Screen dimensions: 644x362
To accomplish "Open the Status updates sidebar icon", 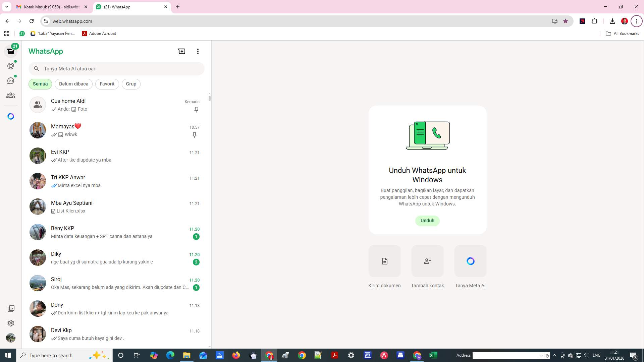I will [x=11, y=66].
